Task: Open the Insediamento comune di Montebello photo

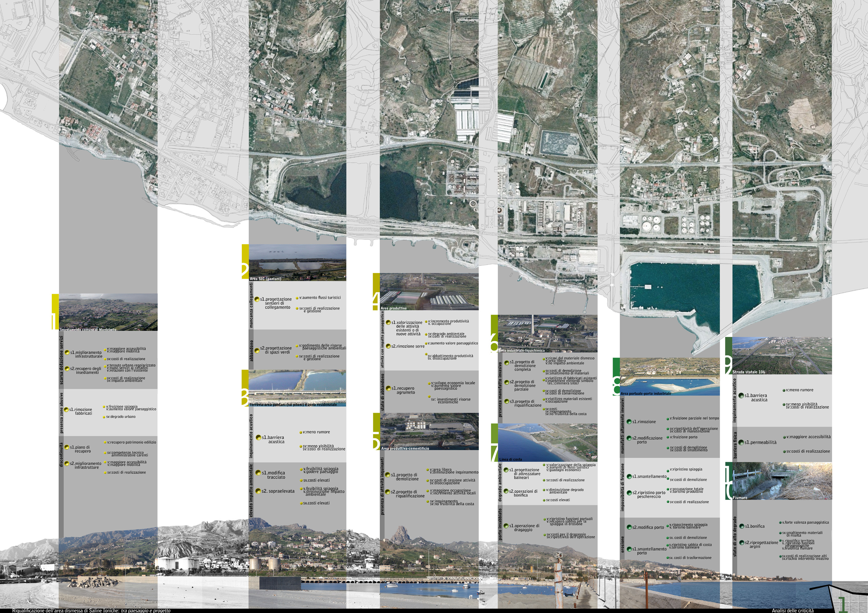Action: click(x=108, y=312)
